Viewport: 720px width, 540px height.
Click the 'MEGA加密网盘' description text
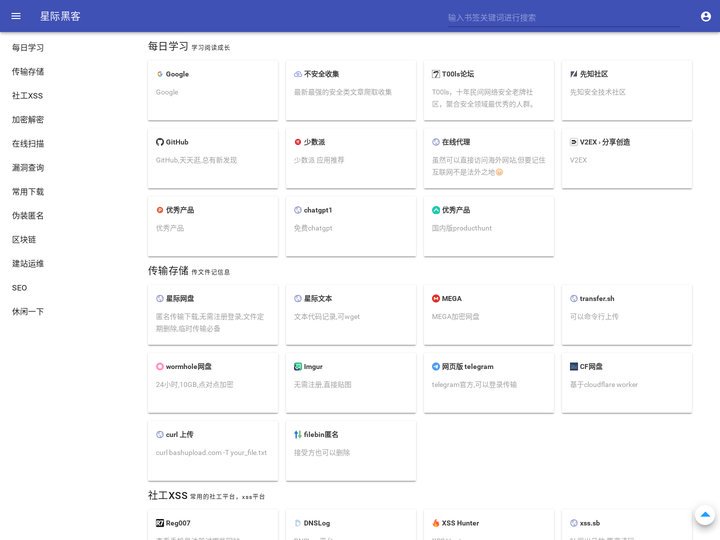tap(456, 316)
